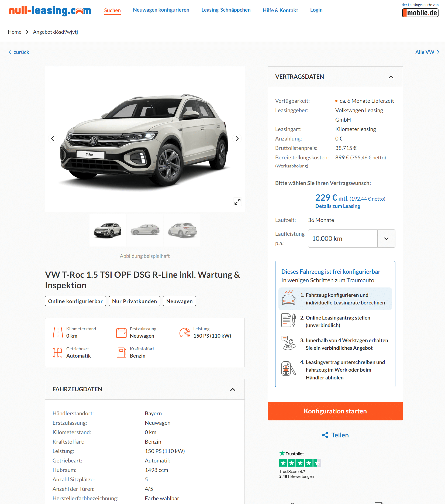Click the Händlerstandort value Bayern
The width and height of the screenshot is (445, 504).
[x=153, y=413]
